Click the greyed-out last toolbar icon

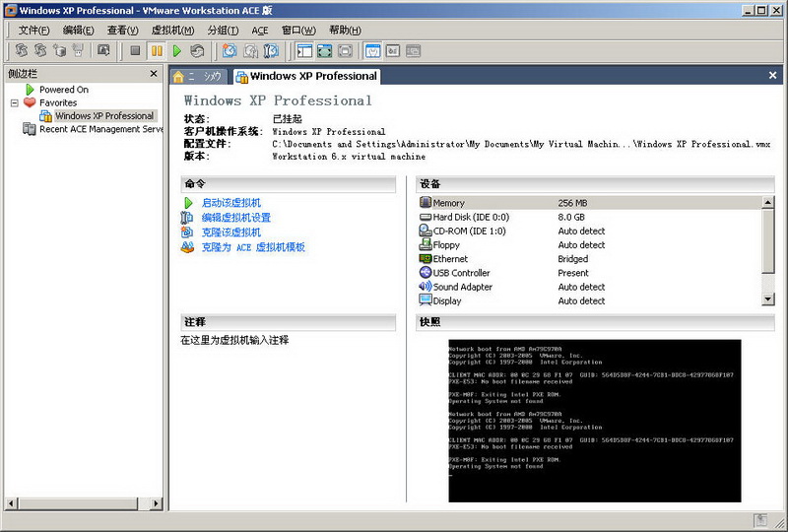click(413, 51)
